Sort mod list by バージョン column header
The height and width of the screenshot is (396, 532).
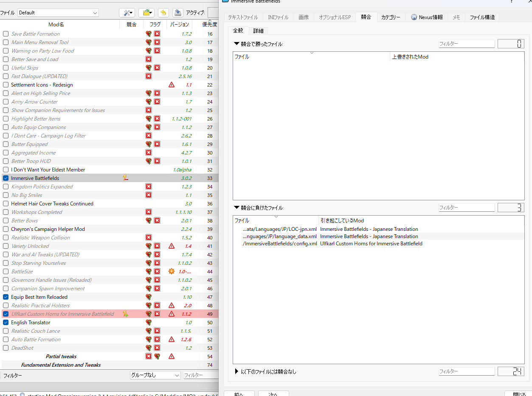[180, 25]
